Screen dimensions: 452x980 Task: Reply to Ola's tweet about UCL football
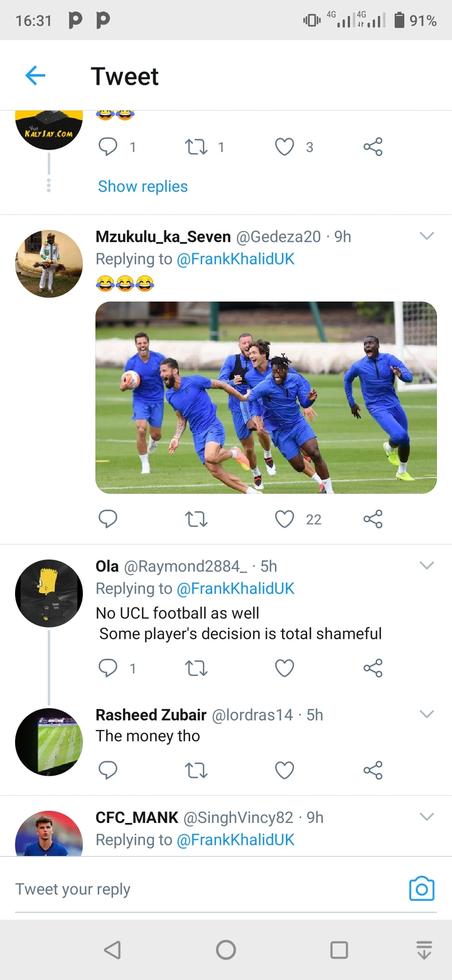click(x=108, y=668)
